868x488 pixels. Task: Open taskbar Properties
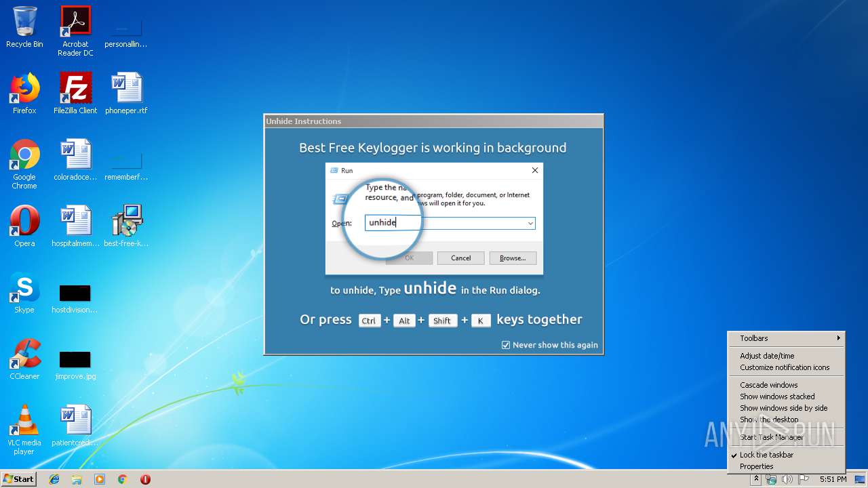(787, 466)
